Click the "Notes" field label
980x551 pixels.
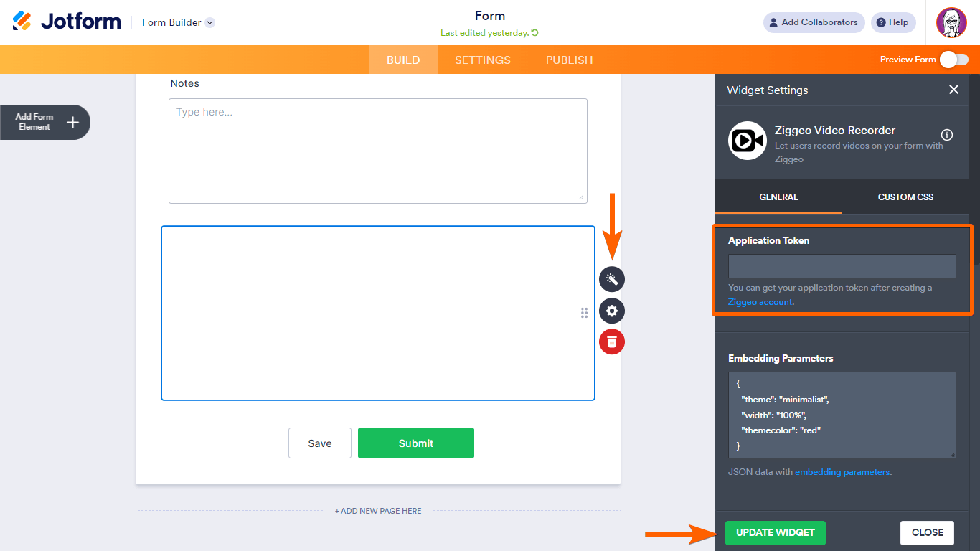coord(184,83)
